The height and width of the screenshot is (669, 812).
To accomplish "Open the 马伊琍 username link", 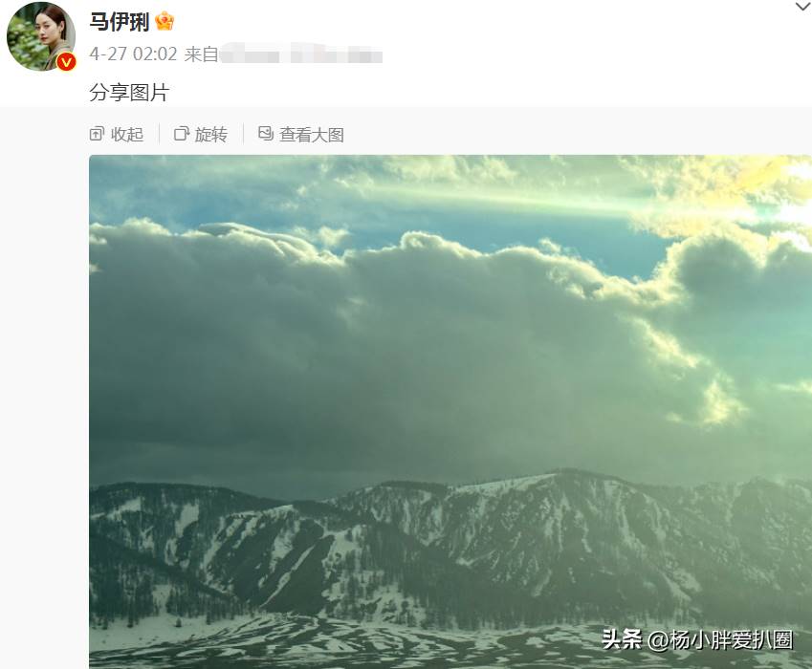I will pos(120,22).
